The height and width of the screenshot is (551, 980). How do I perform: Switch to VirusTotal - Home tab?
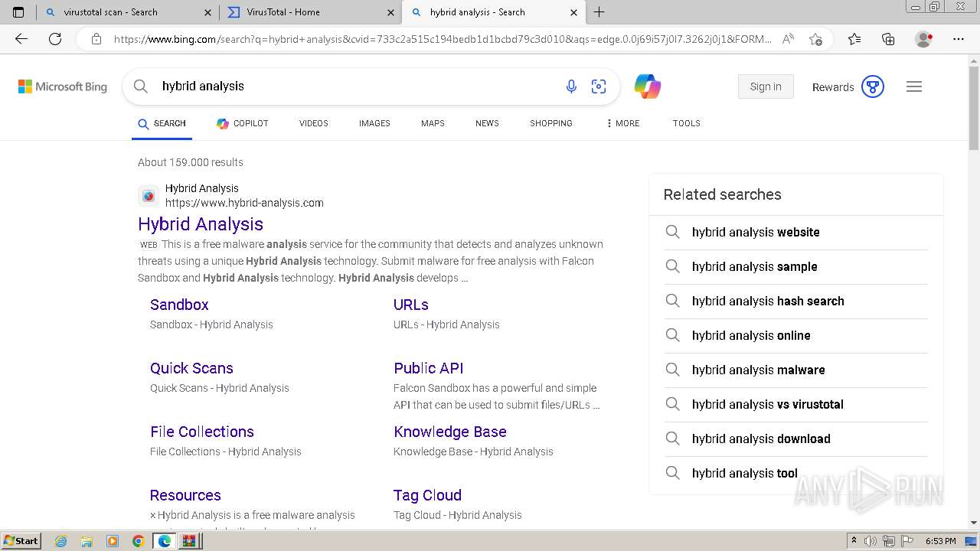coord(311,12)
